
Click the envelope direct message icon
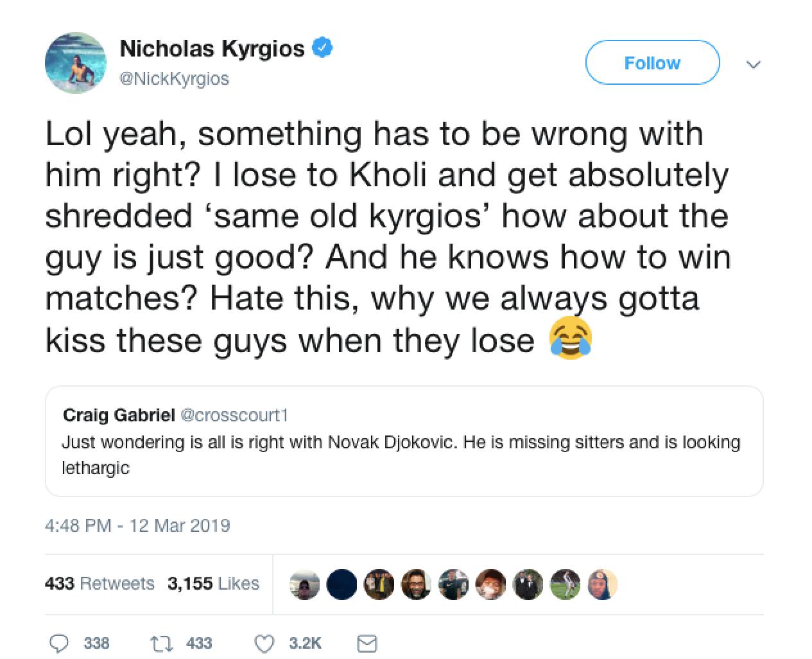coord(367,643)
